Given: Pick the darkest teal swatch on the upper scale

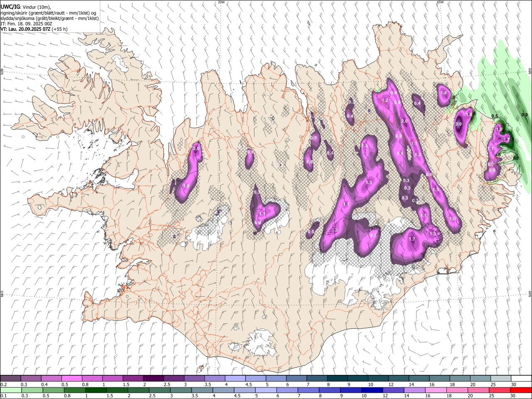Looking at the screenshot, I should point(337,378).
